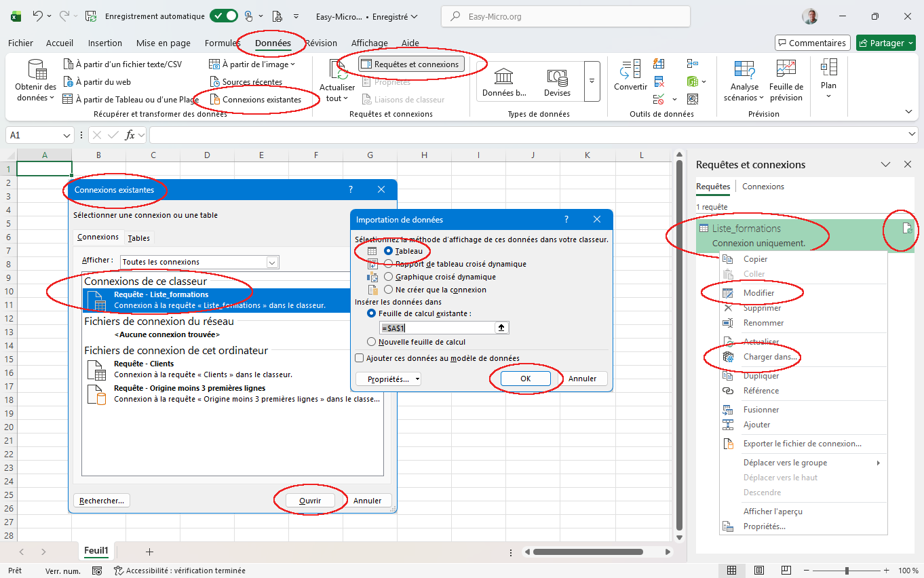Click the cell reference field showing =$A$1
This screenshot has height=578, width=924.
(x=436, y=328)
